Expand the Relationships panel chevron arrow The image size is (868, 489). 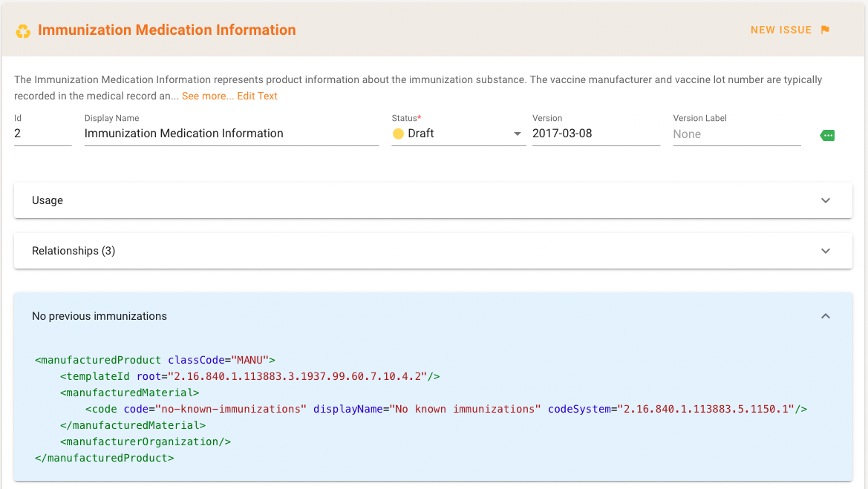(x=826, y=251)
